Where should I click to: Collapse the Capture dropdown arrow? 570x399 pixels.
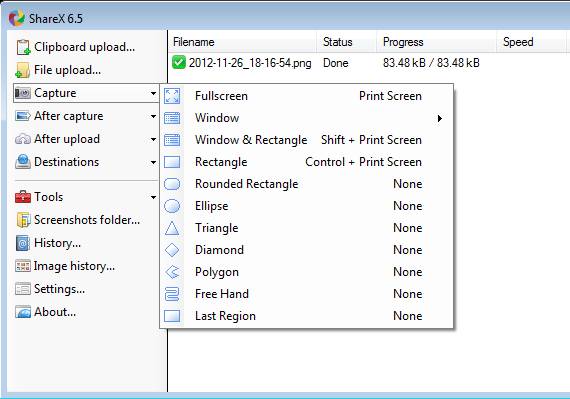153,93
